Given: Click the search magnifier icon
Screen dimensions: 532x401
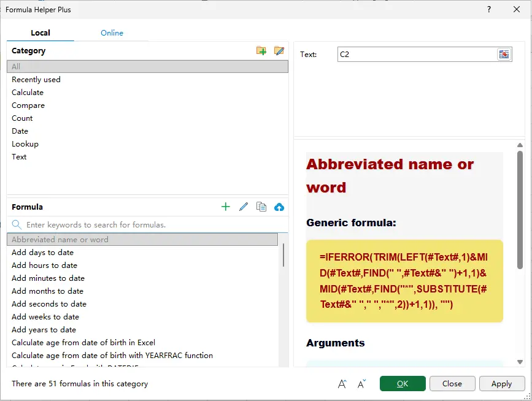Looking at the screenshot, I should coord(17,224).
